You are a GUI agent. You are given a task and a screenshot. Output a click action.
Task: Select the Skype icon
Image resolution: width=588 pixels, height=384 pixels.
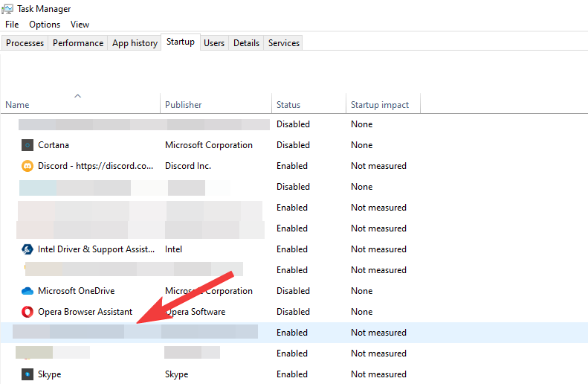pyautogui.click(x=28, y=374)
